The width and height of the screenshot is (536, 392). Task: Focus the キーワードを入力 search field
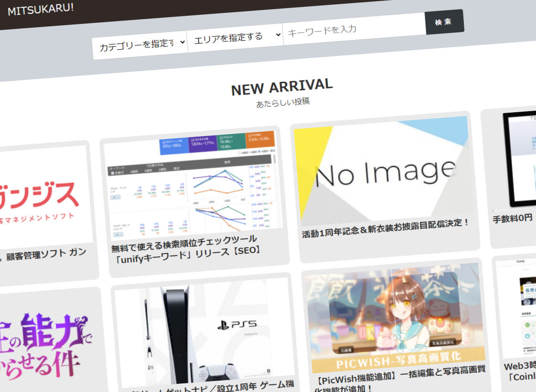tap(354, 29)
